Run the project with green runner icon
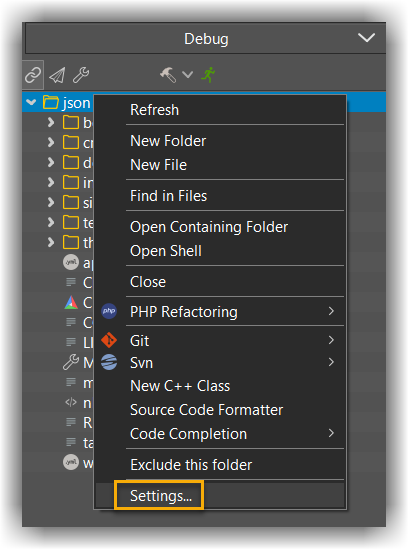 coord(208,75)
